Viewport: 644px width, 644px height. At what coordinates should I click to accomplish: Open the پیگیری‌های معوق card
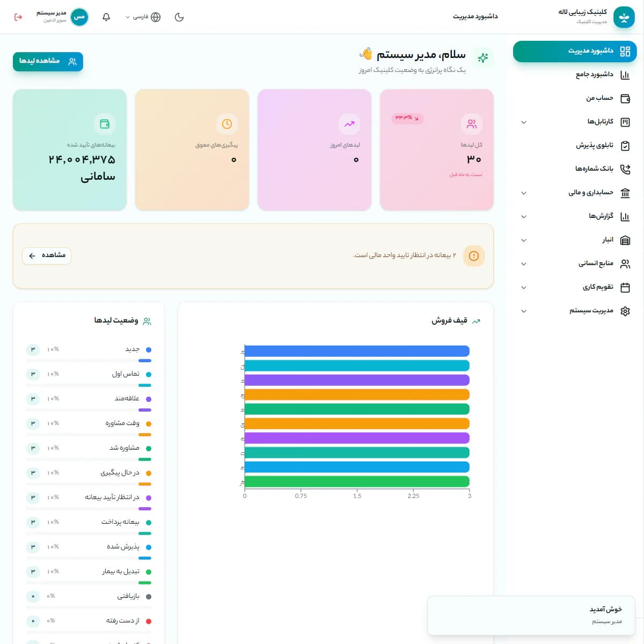coord(192,150)
